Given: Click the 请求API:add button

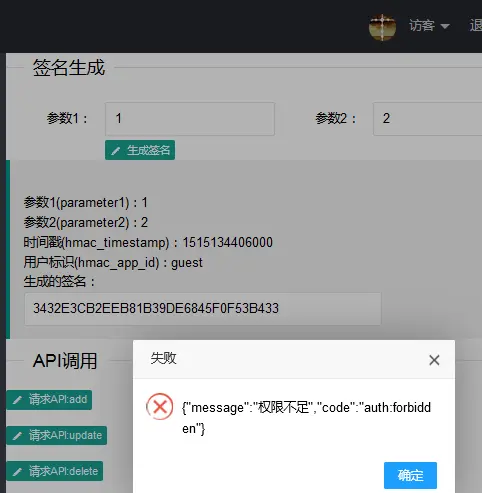Looking at the screenshot, I should [49, 399].
